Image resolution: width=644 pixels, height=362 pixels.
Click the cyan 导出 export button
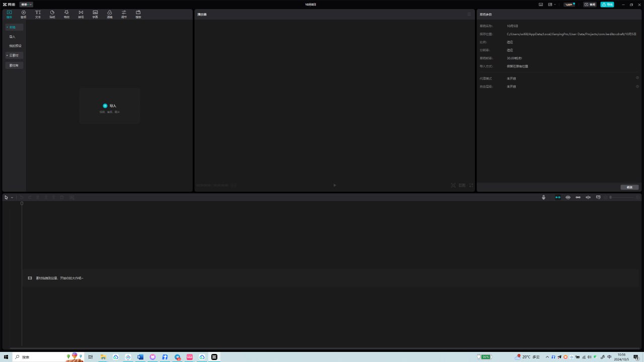tap(607, 5)
